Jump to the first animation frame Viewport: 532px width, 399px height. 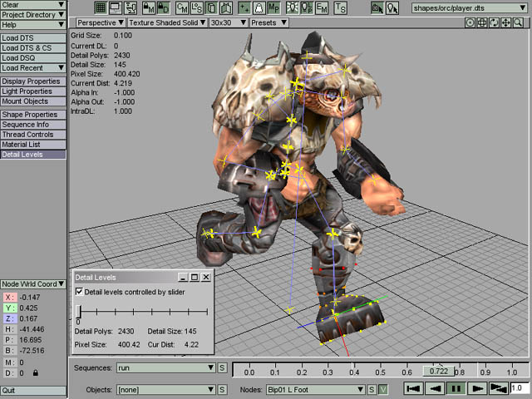point(413,388)
